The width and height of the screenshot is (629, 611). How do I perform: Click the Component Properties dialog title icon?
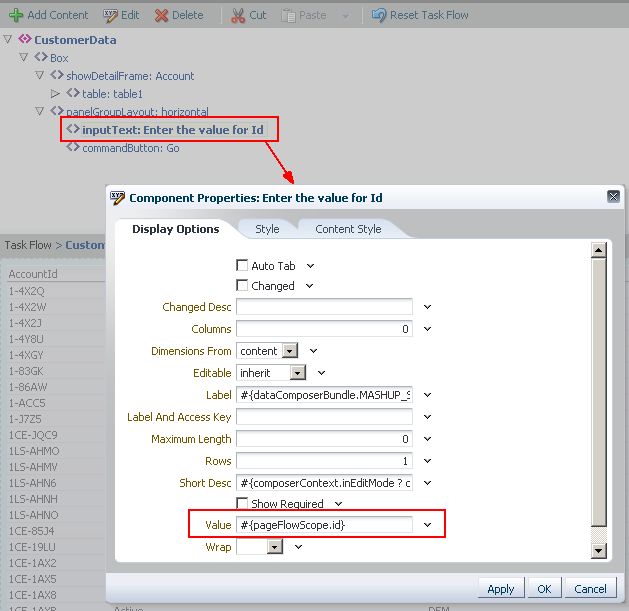point(118,197)
